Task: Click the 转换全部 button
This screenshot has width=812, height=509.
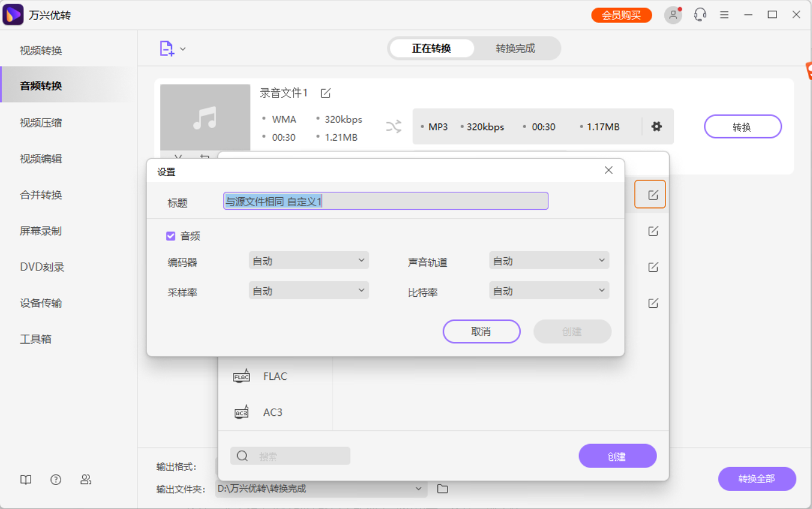Action: (x=757, y=479)
